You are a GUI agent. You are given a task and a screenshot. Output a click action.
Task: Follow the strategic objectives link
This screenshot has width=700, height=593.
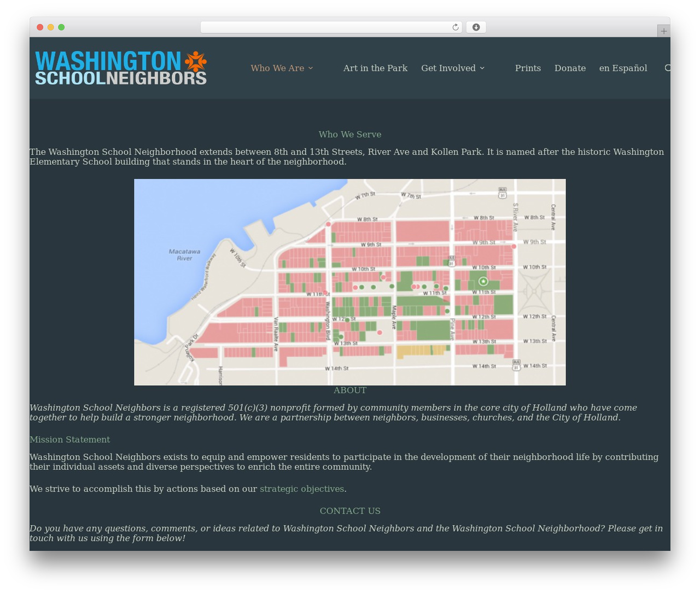tap(302, 489)
